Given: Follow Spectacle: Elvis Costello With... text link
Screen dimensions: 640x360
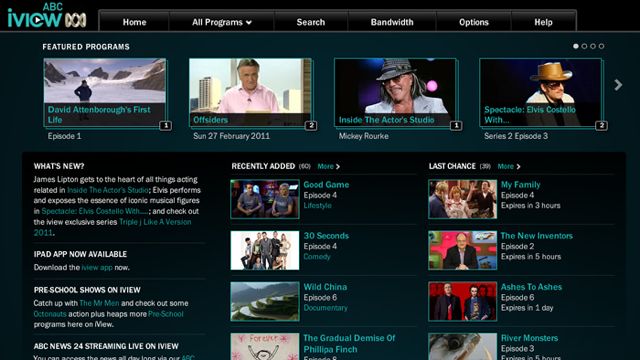Looking at the screenshot, I should pos(95,211).
